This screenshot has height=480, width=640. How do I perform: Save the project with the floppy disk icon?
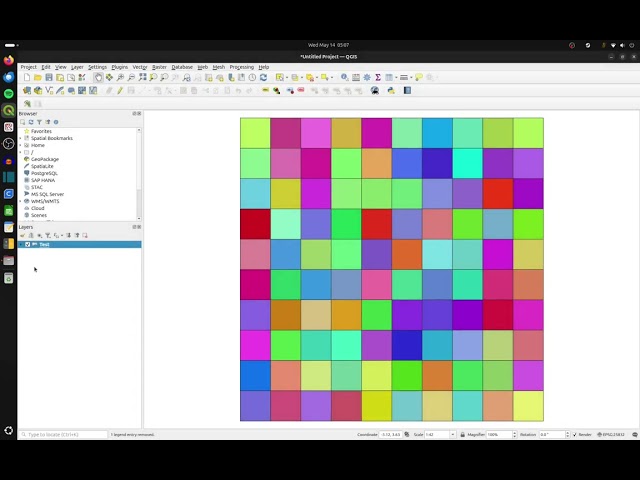[49, 77]
